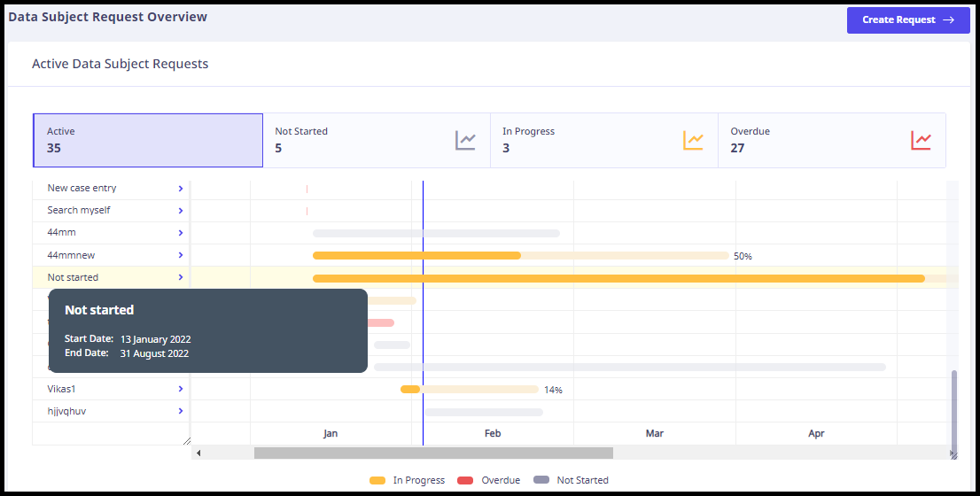Click the Not Started gray chart icon

[465, 141]
